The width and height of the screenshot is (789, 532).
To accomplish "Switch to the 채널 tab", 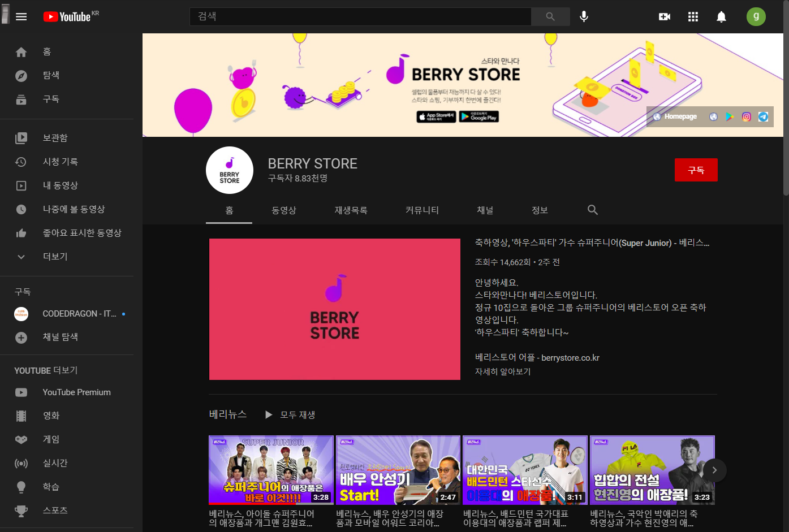I will (485, 210).
